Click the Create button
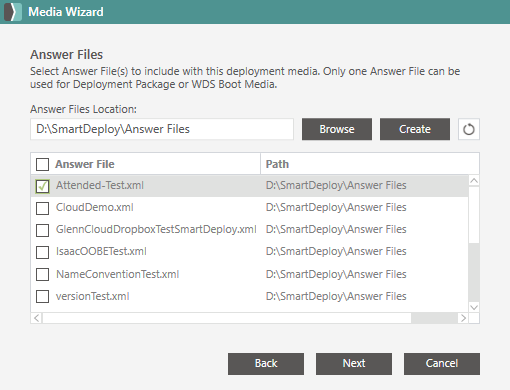Viewport: 510px width, 390px height. tap(415, 129)
